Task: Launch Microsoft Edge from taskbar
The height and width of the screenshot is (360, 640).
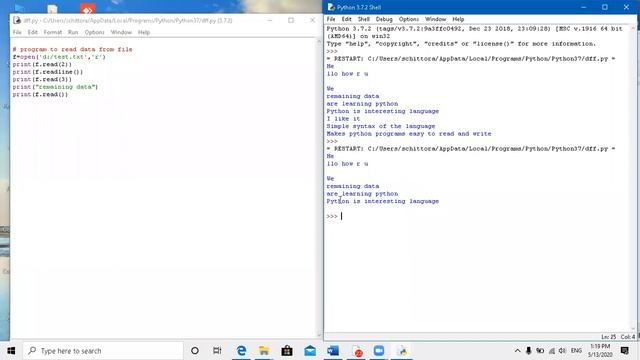Action: [x=241, y=351]
